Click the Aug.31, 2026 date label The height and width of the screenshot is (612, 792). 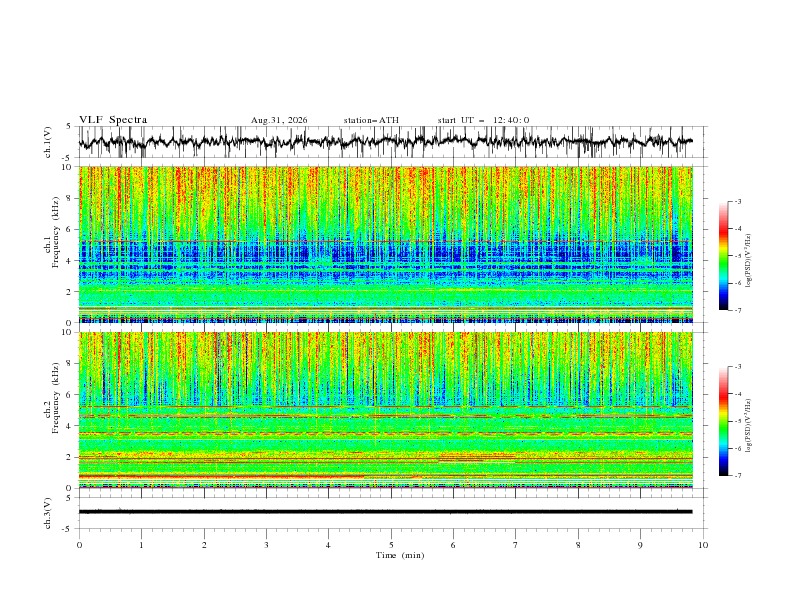click(x=279, y=120)
